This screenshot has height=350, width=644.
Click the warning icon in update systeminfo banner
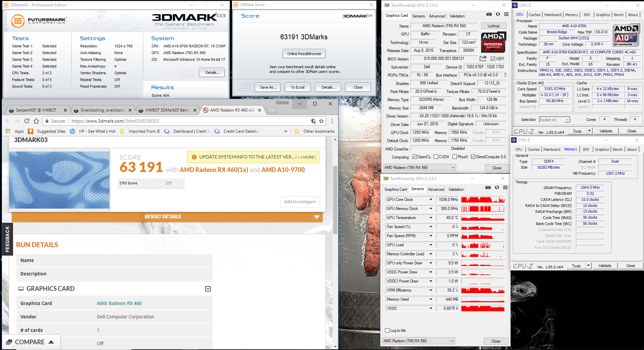(194, 157)
